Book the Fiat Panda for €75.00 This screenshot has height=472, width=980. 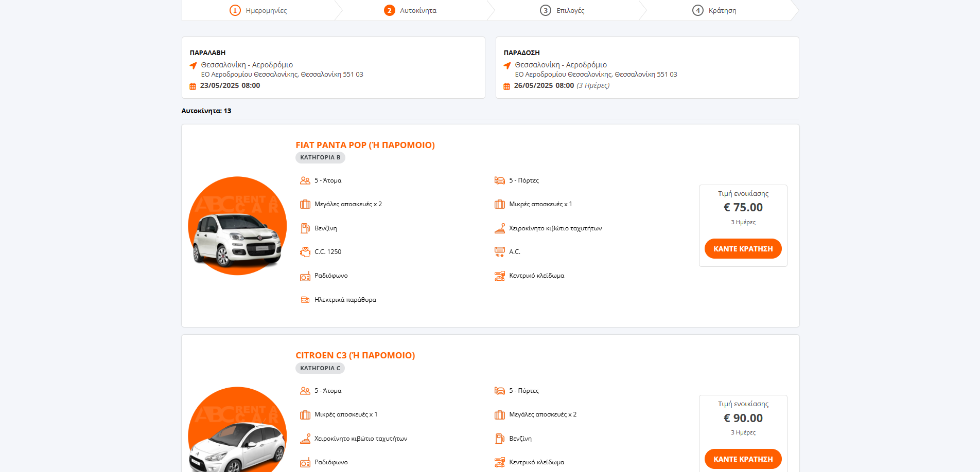[x=743, y=249]
